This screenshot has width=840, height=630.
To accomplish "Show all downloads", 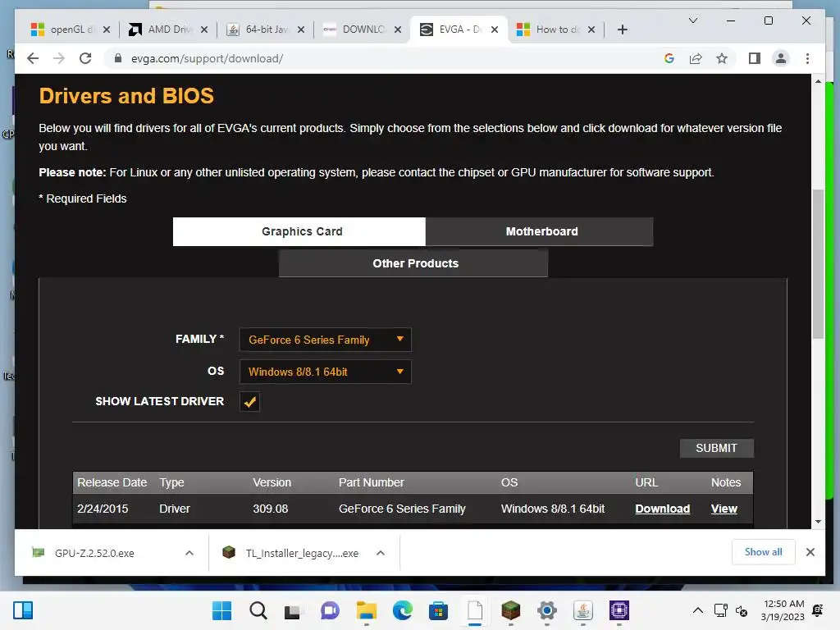I will click(x=763, y=552).
